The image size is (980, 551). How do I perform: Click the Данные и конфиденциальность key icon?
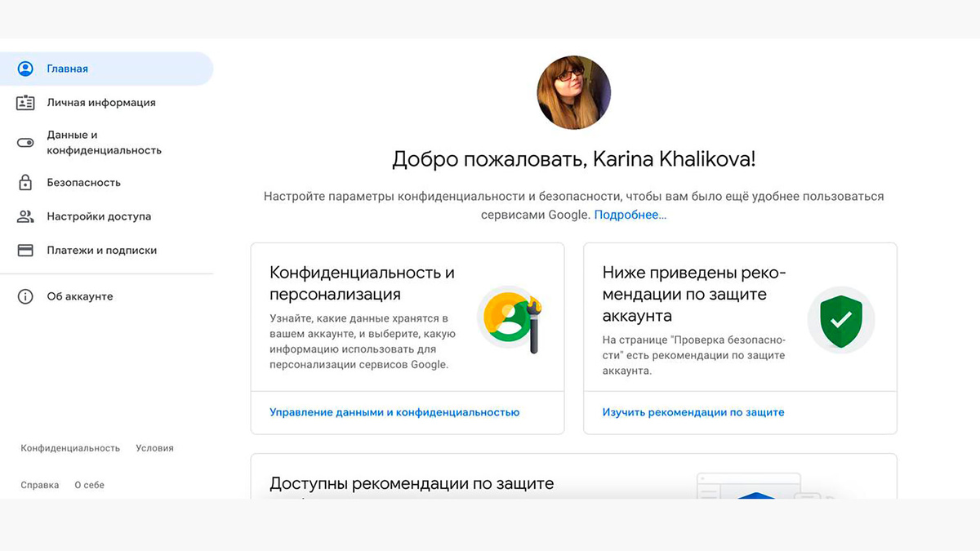tap(24, 141)
